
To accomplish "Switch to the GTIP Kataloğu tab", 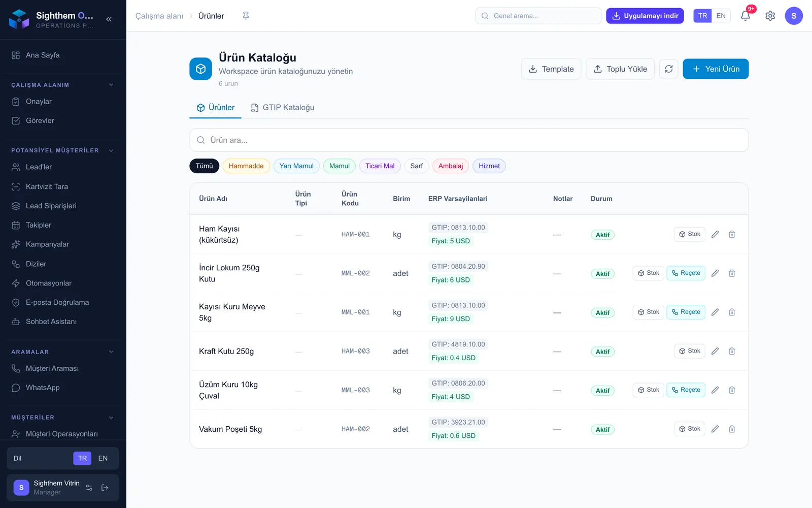I will click(282, 108).
